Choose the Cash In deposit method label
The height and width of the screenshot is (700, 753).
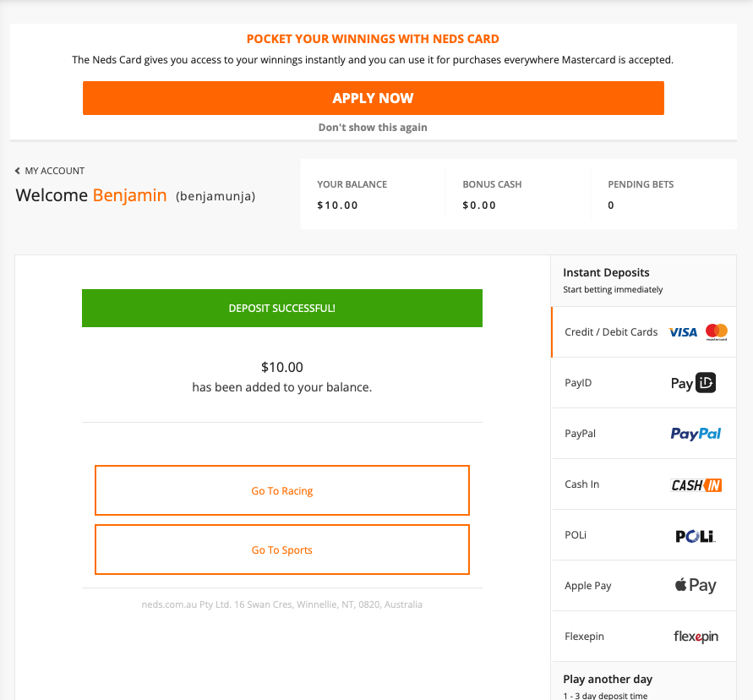pyautogui.click(x=582, y=484)
